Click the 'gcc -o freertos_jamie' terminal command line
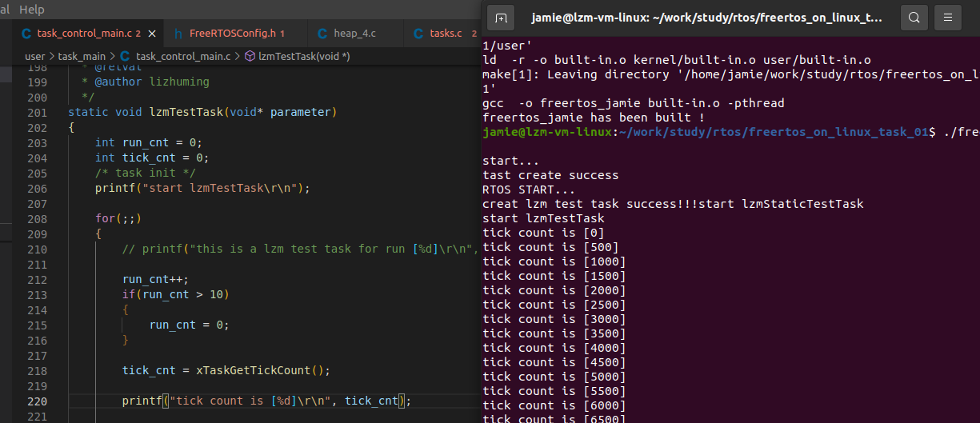This screenshot has width=980, height=423. coord(634,103)
